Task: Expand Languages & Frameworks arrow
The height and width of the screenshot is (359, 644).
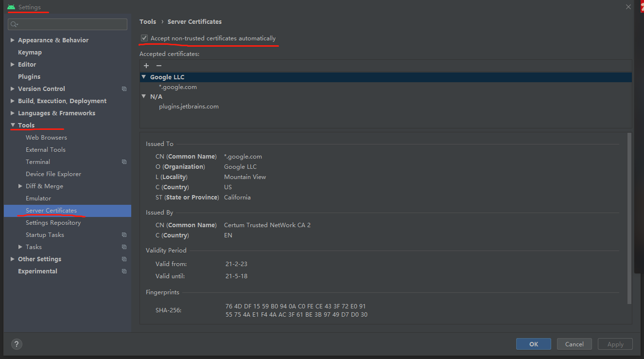Action: coord(13,113)
